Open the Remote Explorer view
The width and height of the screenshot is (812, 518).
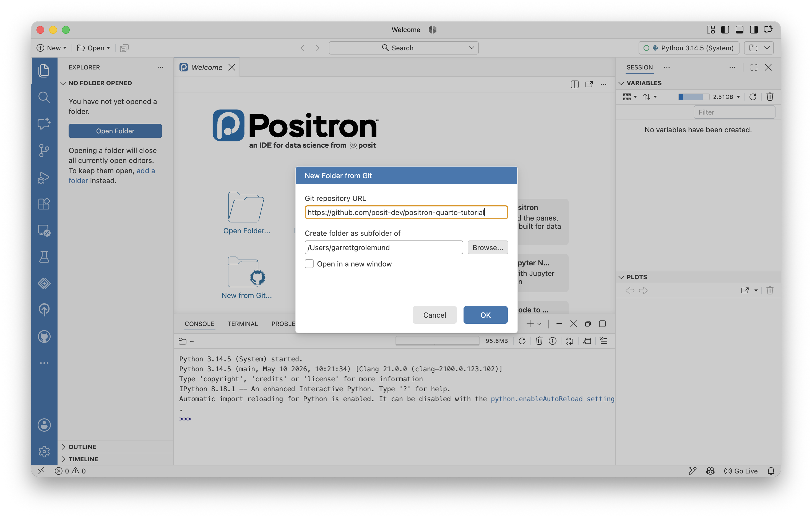pos(44,230)
